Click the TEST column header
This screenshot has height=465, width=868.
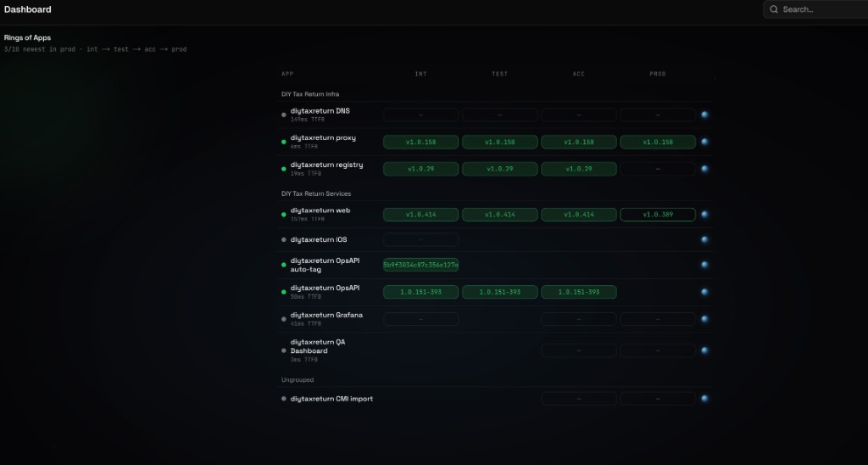pyautogui.click(x=500, y=74)
